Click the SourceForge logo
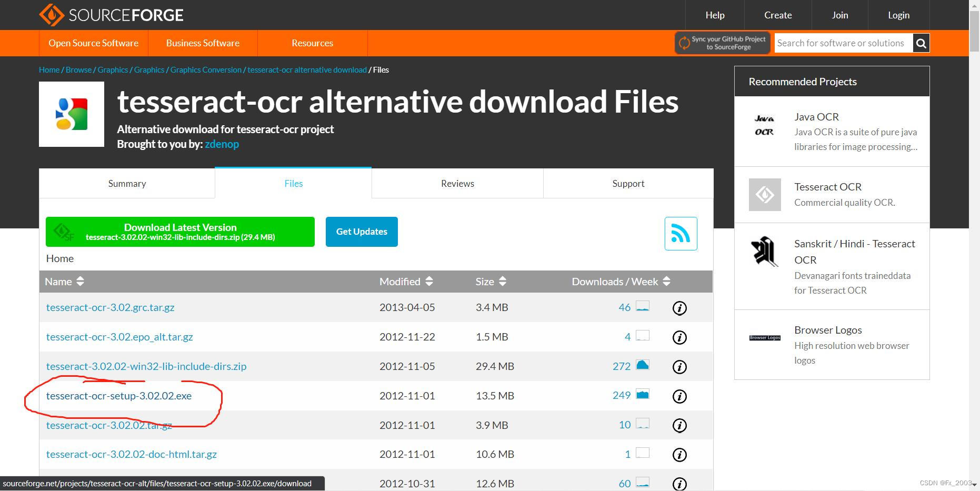 (111, 15)
